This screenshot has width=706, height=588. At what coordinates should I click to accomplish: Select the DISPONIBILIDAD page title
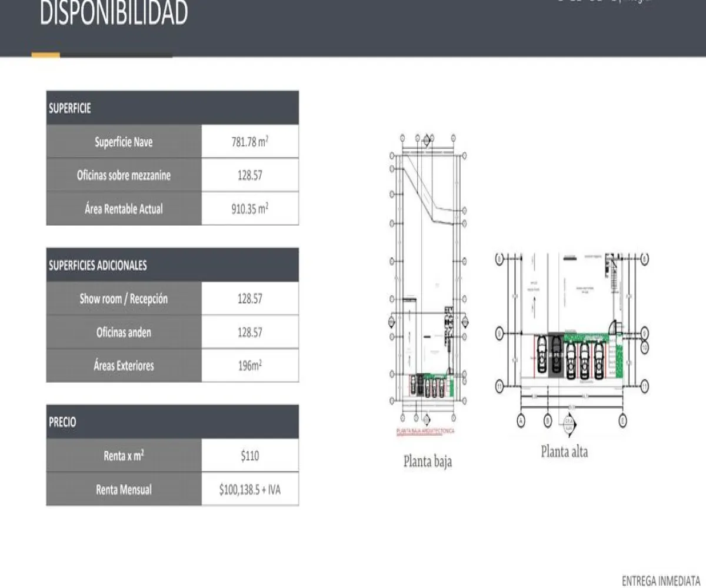(114, 14)
